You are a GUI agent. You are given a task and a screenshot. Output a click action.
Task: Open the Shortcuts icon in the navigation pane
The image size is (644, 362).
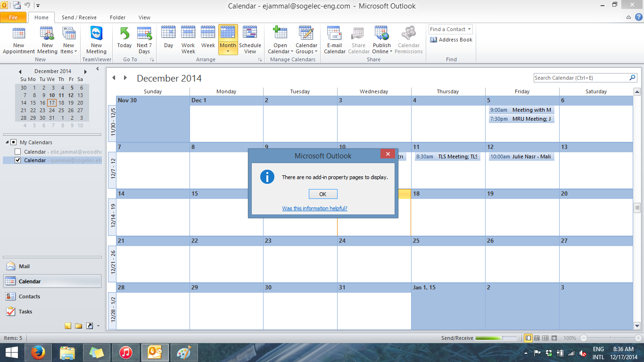pyautogui.click(x=90, y=326)
